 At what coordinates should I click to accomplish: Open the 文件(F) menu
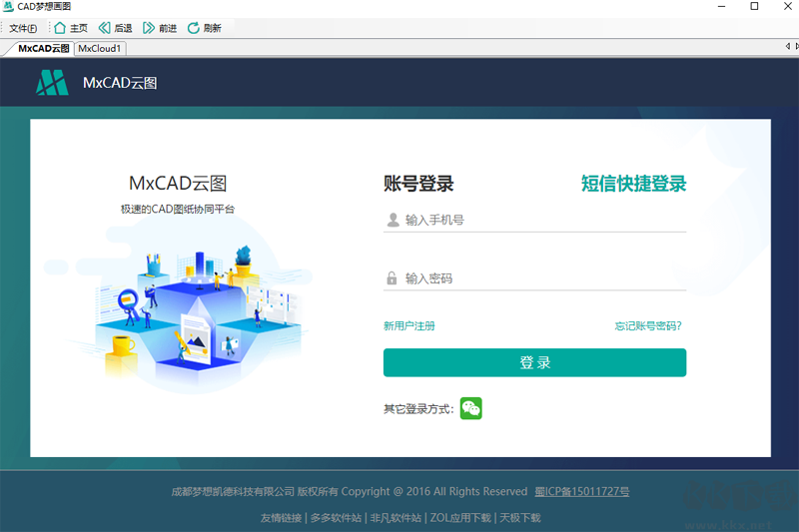[23, 28]
